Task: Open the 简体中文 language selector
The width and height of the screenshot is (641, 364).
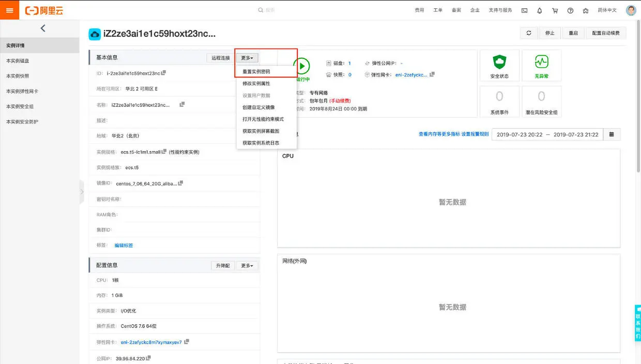Action: pyautogui.click(x=607, y=10)
